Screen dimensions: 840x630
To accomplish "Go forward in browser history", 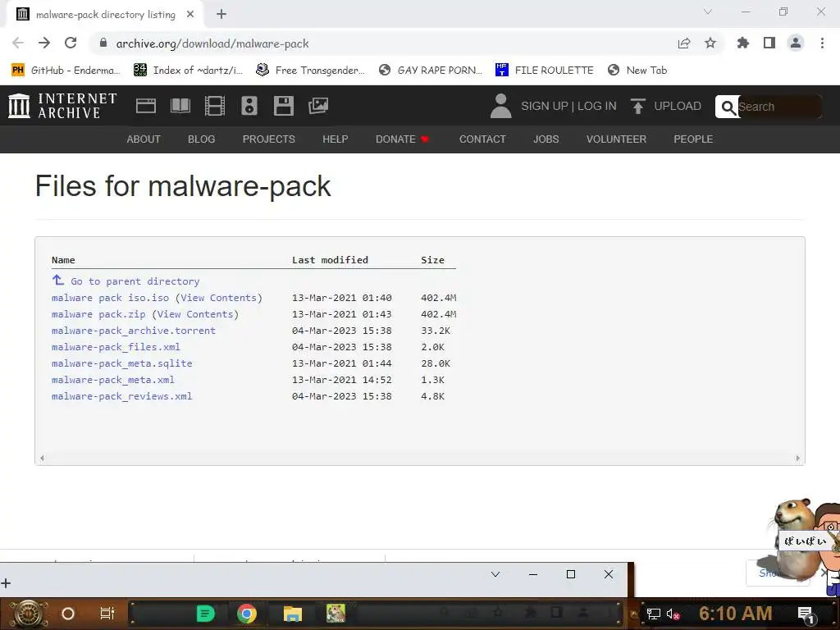I will click(x=44, y=43).
